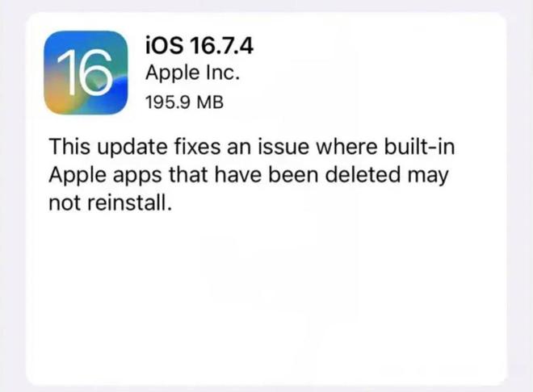This screenshot has width=533, height=392.
Task: Click "Apple apps" in the second line
Action: click(105, 176)
